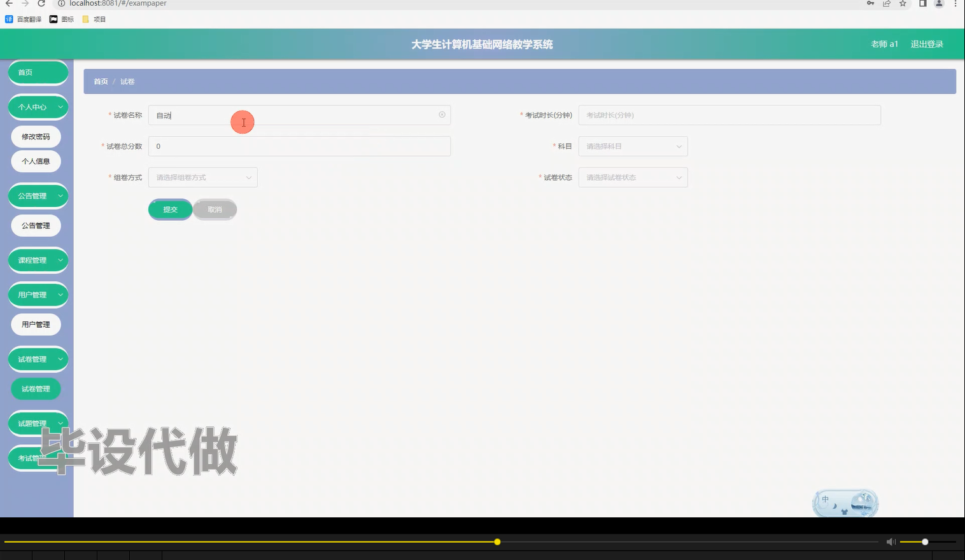Click the browser back arrow
The width and height of the screenshot is (965, 560).
[9, 4]
